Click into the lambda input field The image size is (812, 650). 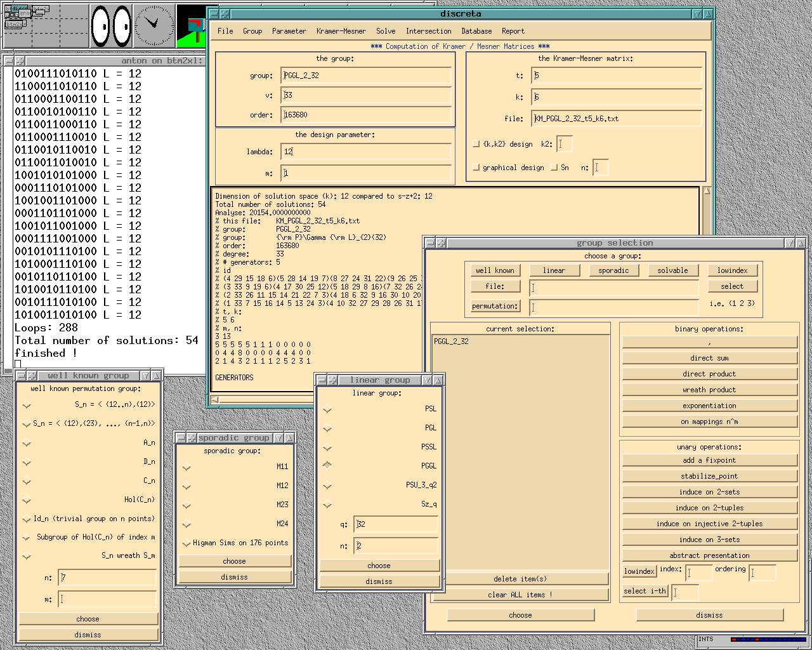coord(366,152)
